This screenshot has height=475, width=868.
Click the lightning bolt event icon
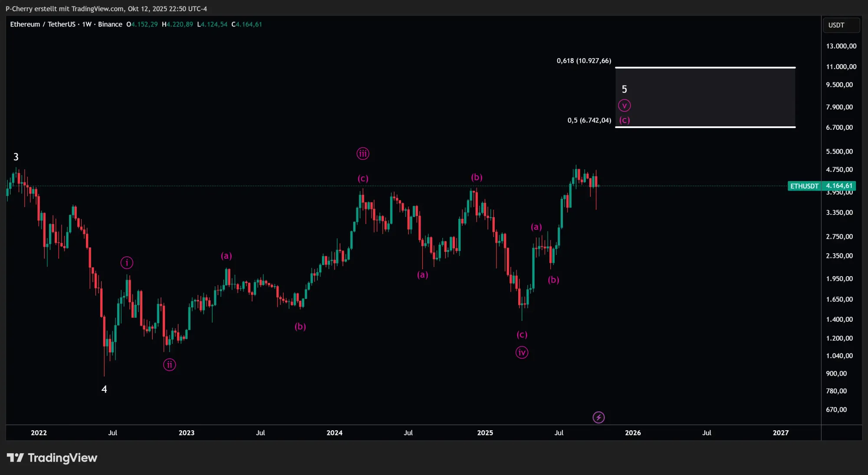click(x=598, y=417)
